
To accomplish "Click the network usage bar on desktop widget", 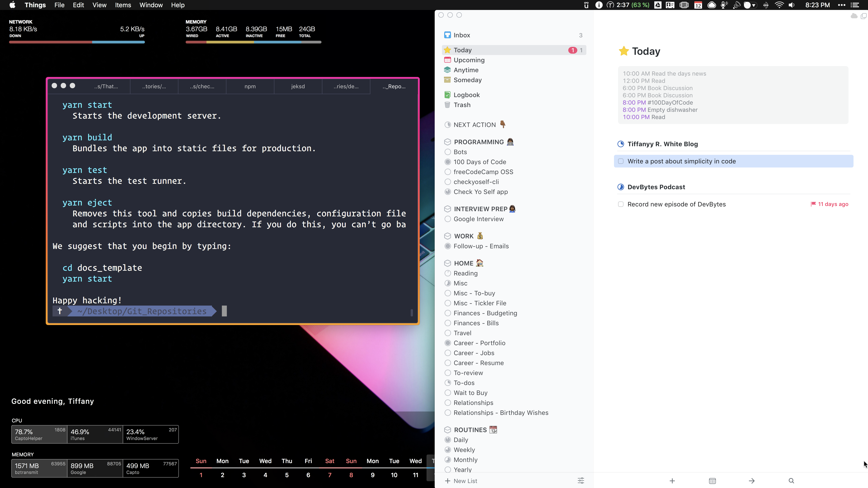I will click(77, 42).
